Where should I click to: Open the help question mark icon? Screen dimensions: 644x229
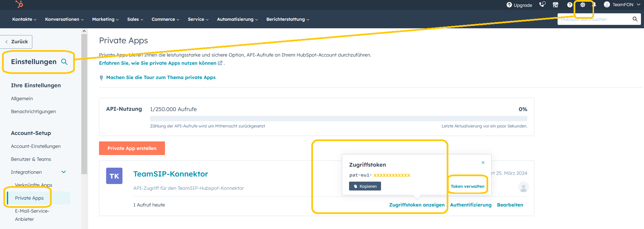[569, 5]
